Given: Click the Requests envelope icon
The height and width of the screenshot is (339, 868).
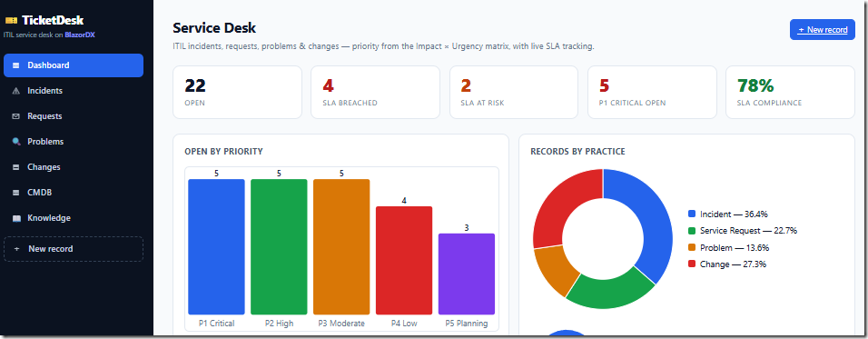Looking at the screenshot, I should pos(15,116).
